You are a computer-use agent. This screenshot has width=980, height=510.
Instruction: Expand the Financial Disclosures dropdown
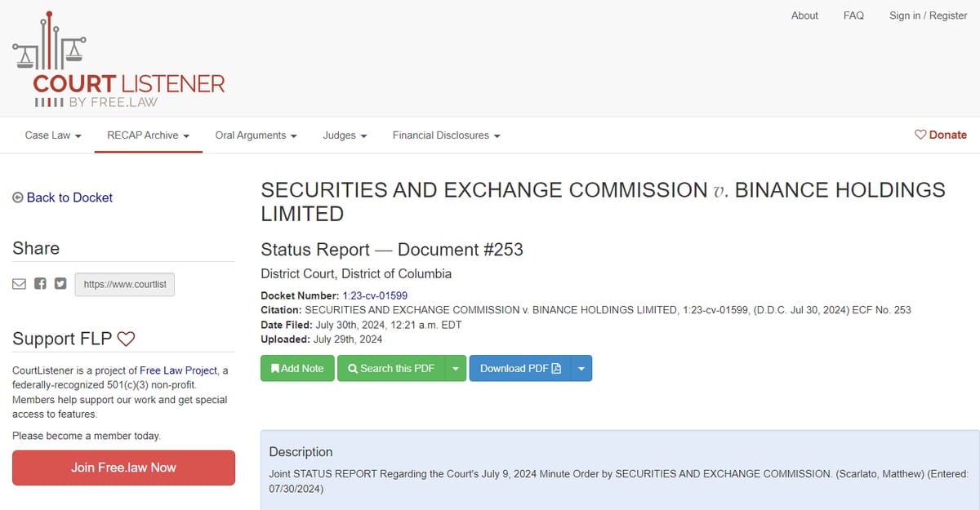click(x=446, y=135)
